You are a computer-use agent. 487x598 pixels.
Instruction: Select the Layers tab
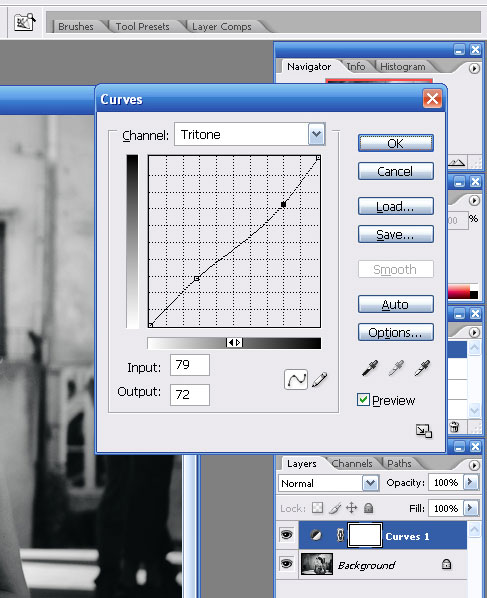(x=302, y=464)
